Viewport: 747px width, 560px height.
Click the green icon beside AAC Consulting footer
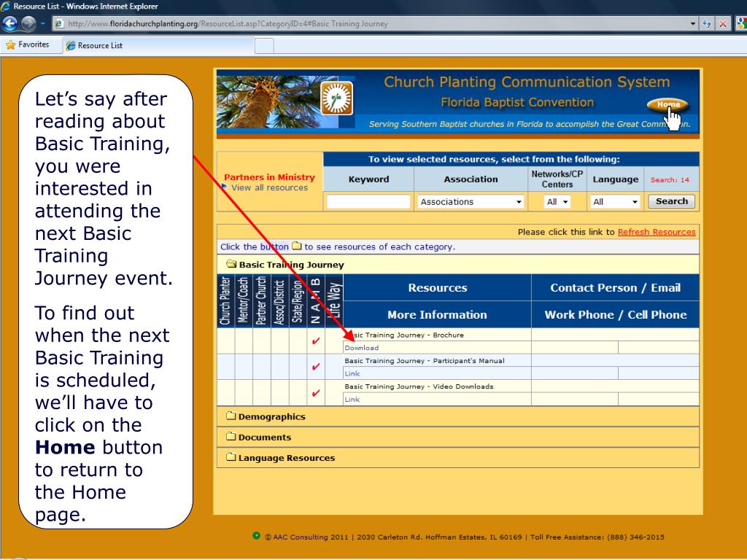(x=256, y=536)
